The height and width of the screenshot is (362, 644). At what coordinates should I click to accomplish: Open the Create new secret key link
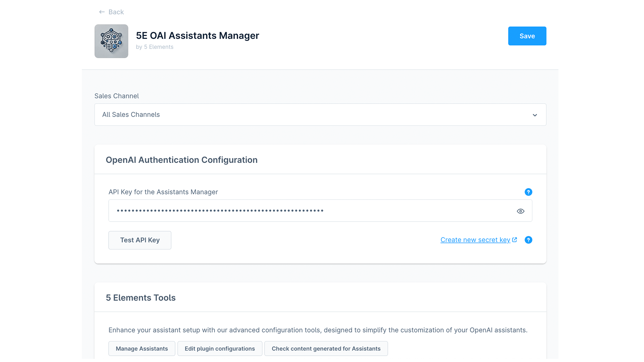click(x=475, y=240)
